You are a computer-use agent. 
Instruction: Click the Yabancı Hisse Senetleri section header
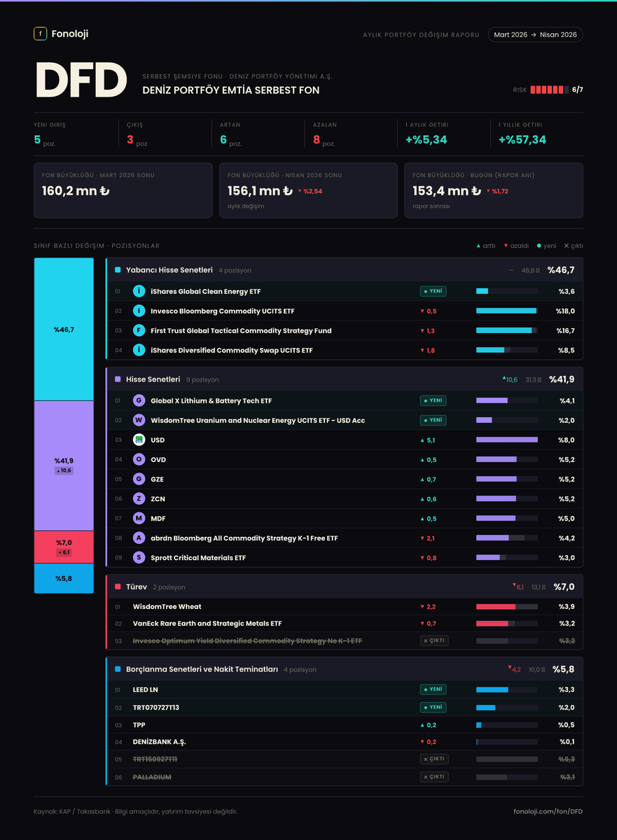click(345, 269)
